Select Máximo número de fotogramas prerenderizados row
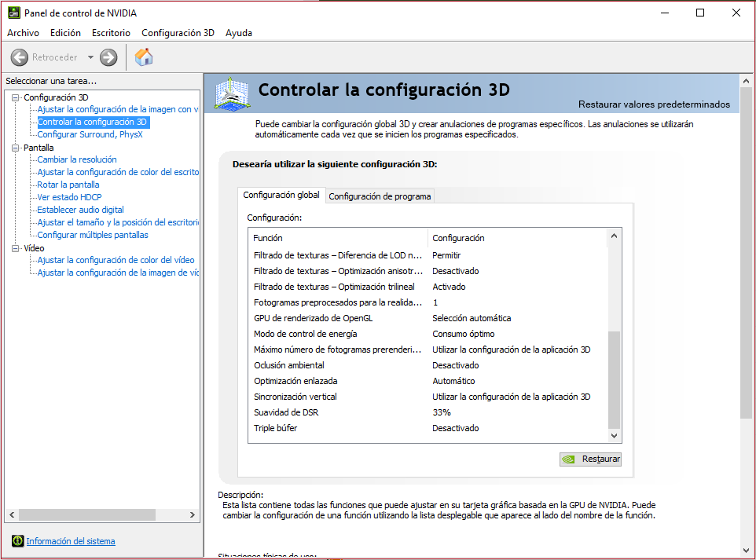 (428, 350)
